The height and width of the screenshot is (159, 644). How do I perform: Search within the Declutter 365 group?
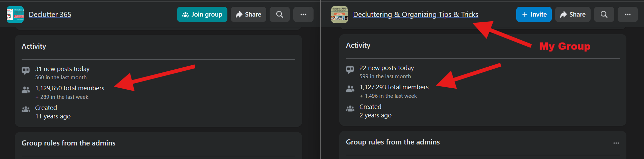coord(280,15)
